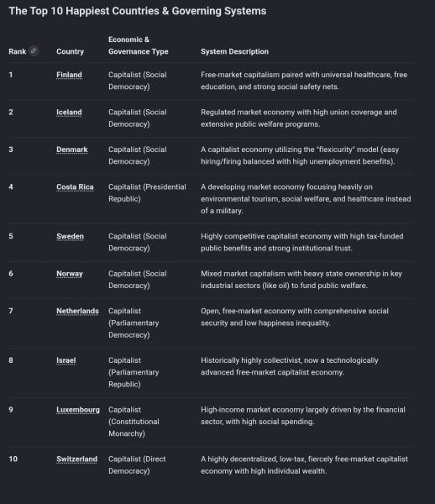Open the Iceland country link

69,113
